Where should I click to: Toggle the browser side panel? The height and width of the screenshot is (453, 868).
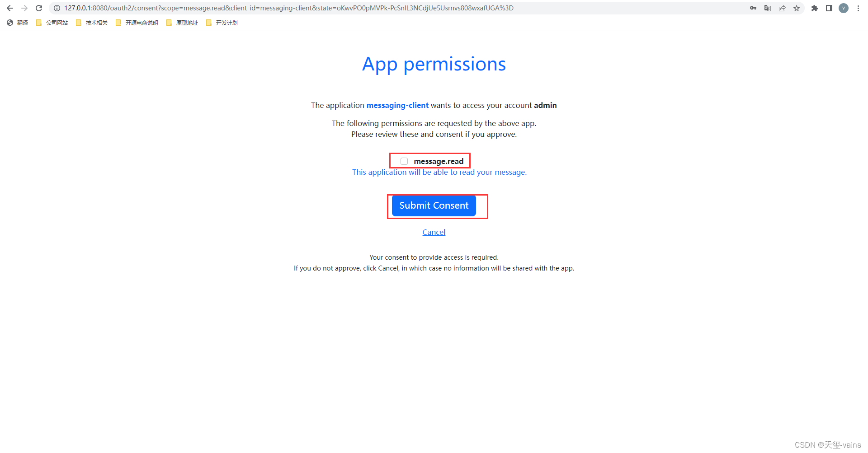[x=829, y=8]
